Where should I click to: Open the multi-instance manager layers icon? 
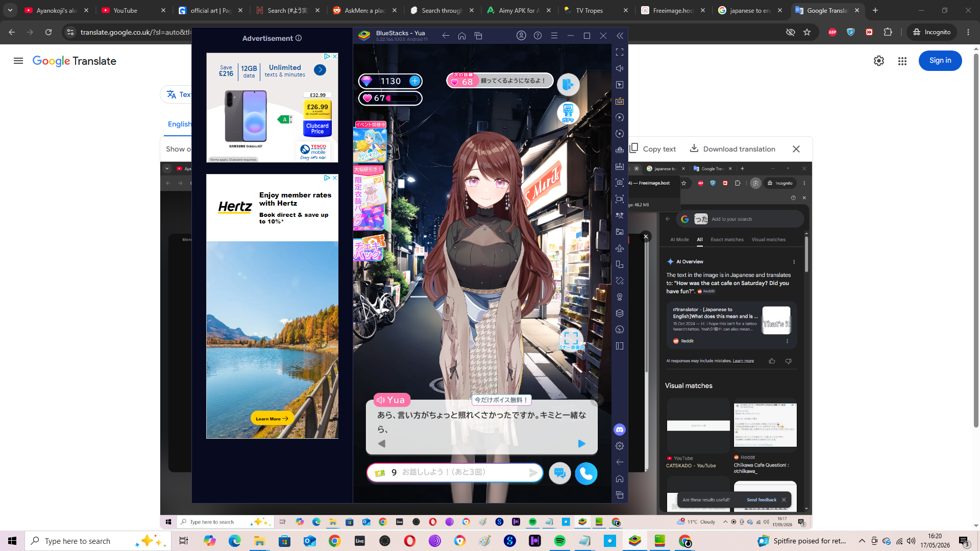(x=620, y=313)
